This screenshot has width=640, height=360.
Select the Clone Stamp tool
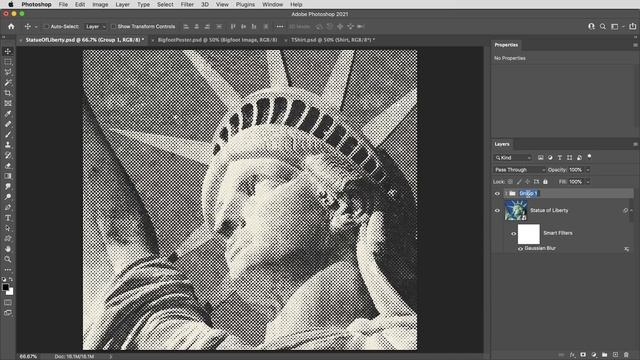8,145
